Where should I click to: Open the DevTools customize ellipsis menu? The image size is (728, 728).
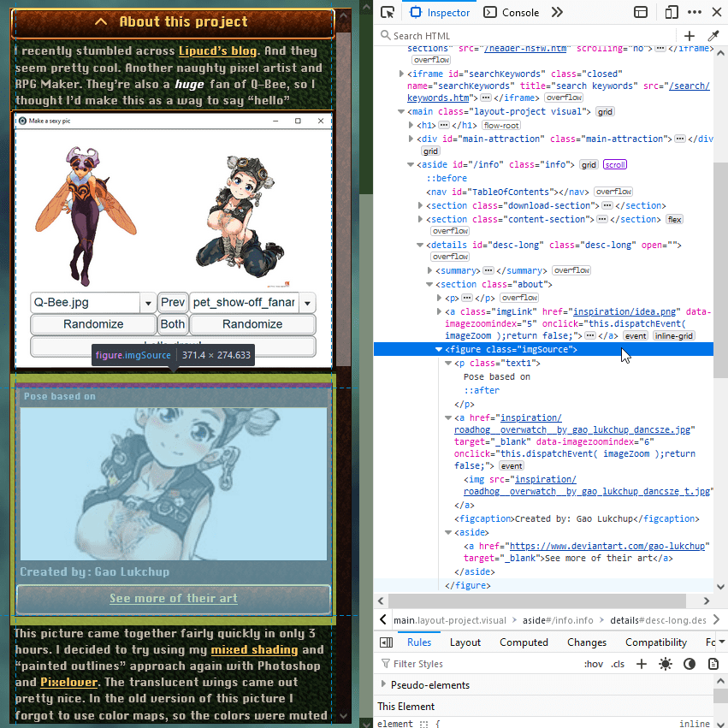pyautogui.click(x=694, y=12)
